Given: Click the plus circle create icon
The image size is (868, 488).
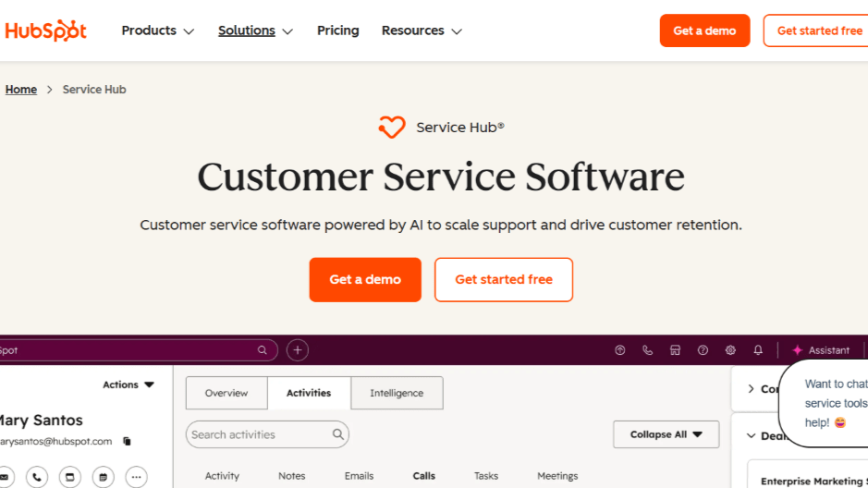Looking at the screenshot, I should (x=298, y=350).
